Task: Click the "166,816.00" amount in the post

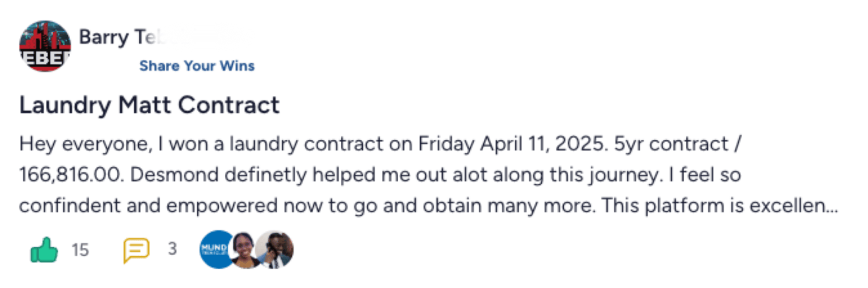Action: pos(71,175)
